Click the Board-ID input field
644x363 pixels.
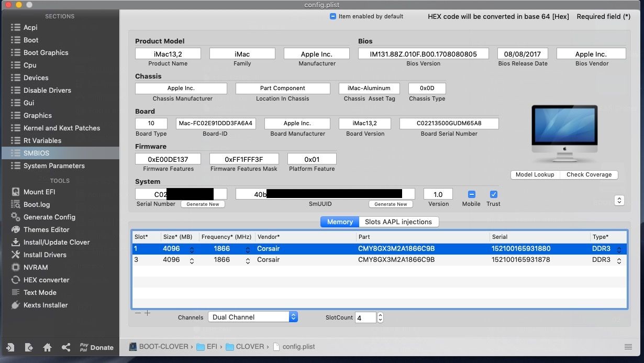[x=216, y=123]
